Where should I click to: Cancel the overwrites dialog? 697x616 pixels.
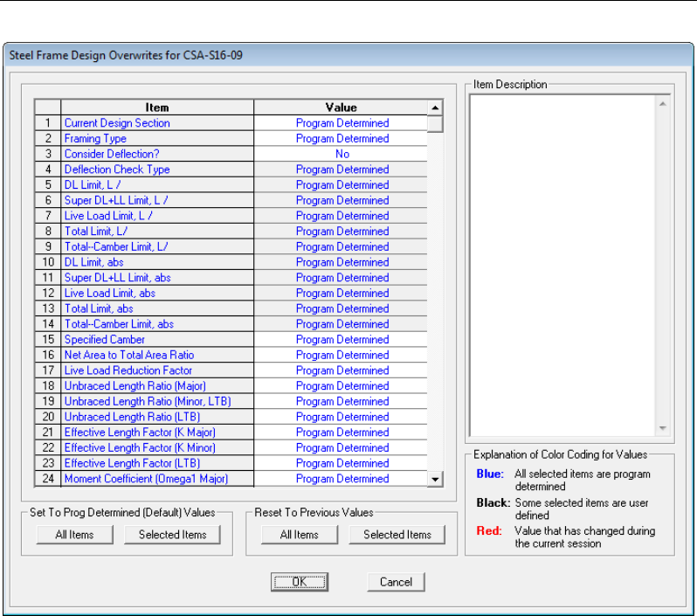pos(396,582)
